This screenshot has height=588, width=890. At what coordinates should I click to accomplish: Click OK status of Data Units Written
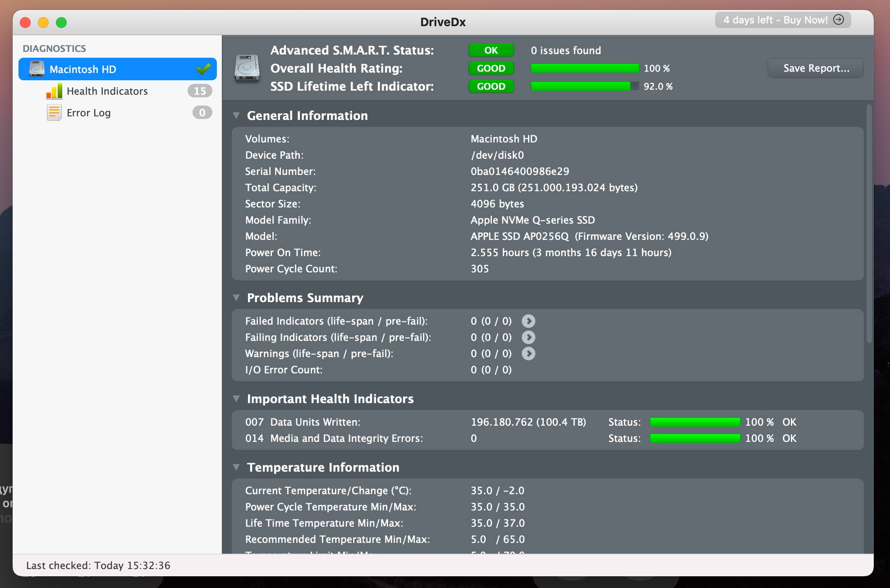coord(789,423)
